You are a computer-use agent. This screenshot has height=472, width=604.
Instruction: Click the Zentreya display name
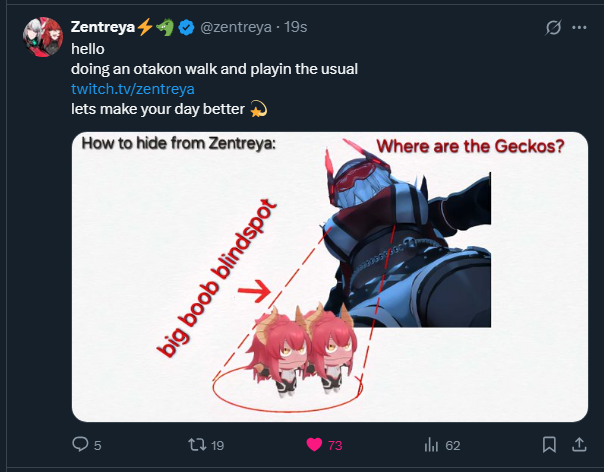click(102, 27)
